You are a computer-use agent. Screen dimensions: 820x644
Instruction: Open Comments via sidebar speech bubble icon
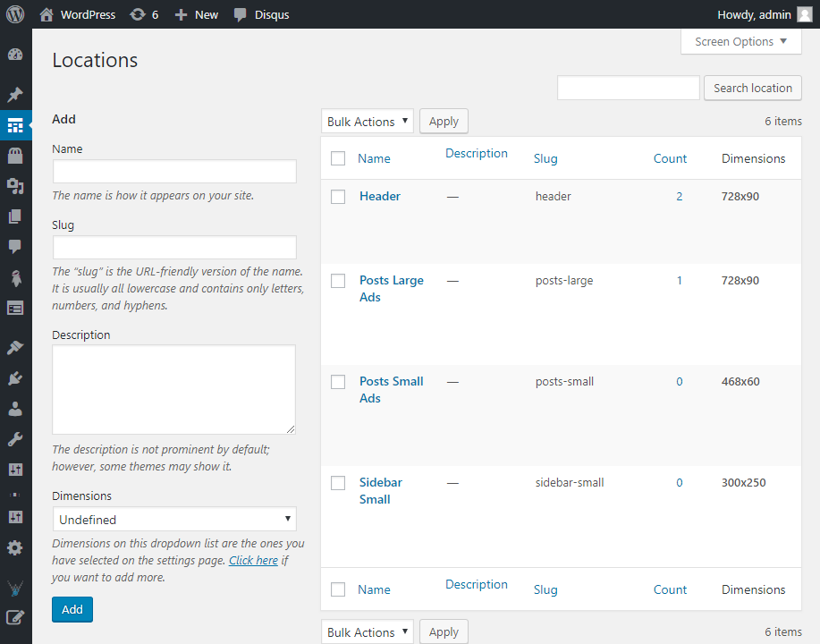[x=15, y=246]
